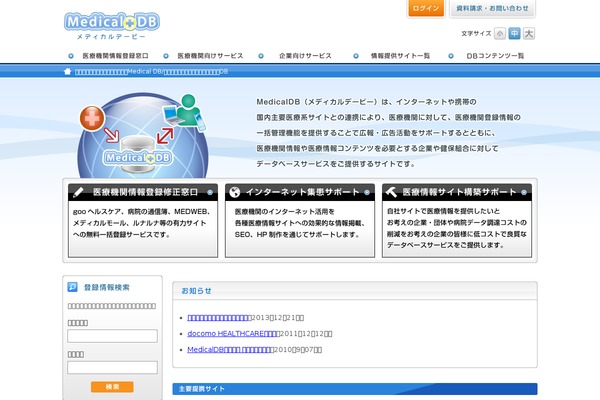Click arrow icon at end of 医療情報サイト構築サポート
The height and width of the screenshot is (400, 600).
tap(524, 192)
